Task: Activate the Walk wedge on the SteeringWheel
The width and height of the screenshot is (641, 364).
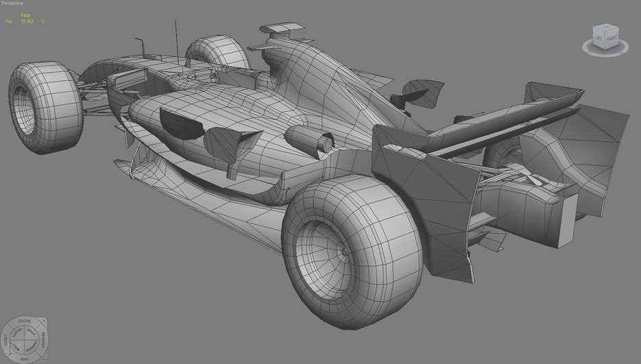Action: click(x=31, y=332)
